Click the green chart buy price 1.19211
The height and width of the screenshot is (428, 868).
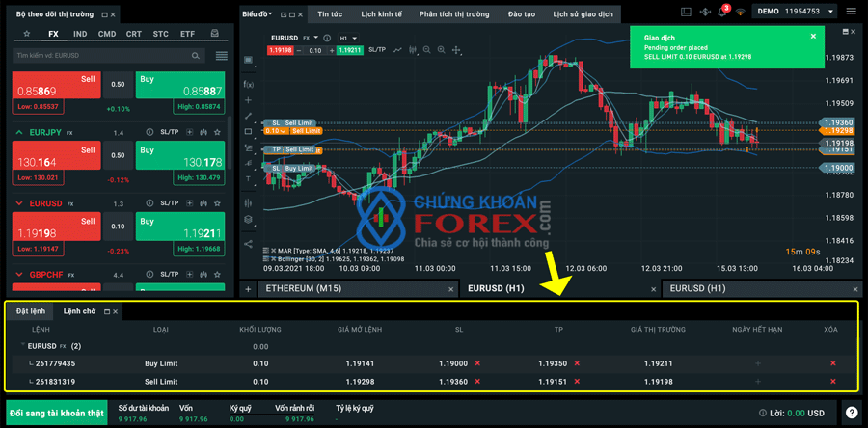pos(350,50)
